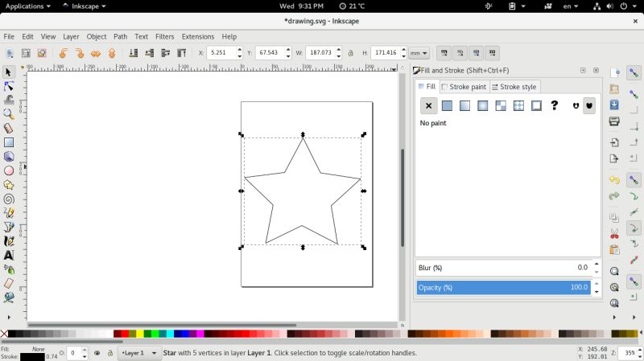Image resolution: width=644 pixels, height=361 pixels.
Task: Select the Measure ruler tool
Action: (8, 128)
